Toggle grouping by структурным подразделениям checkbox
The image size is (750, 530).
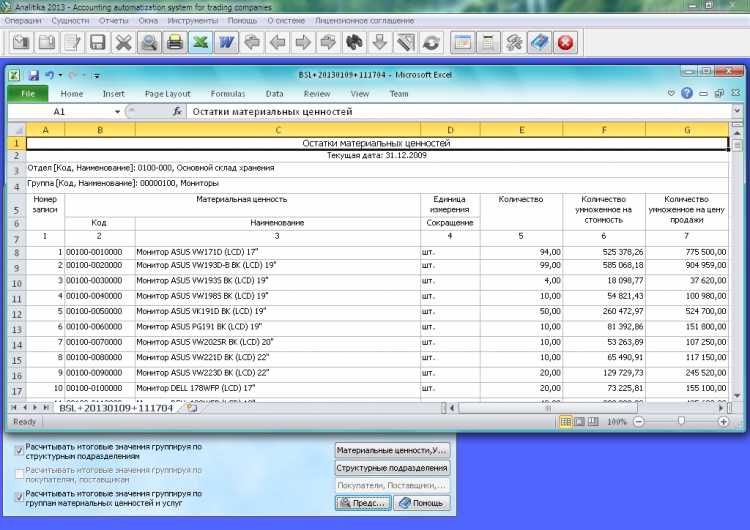(20, 451)
